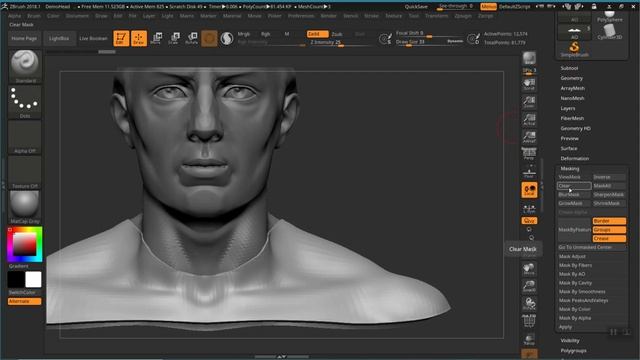Viewport: 640px width, 360px height.
Task: Toggle Persp perspective view
Action: 529,154
